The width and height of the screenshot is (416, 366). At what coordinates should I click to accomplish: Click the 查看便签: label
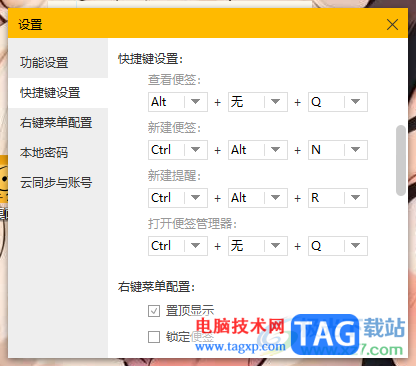175,80
